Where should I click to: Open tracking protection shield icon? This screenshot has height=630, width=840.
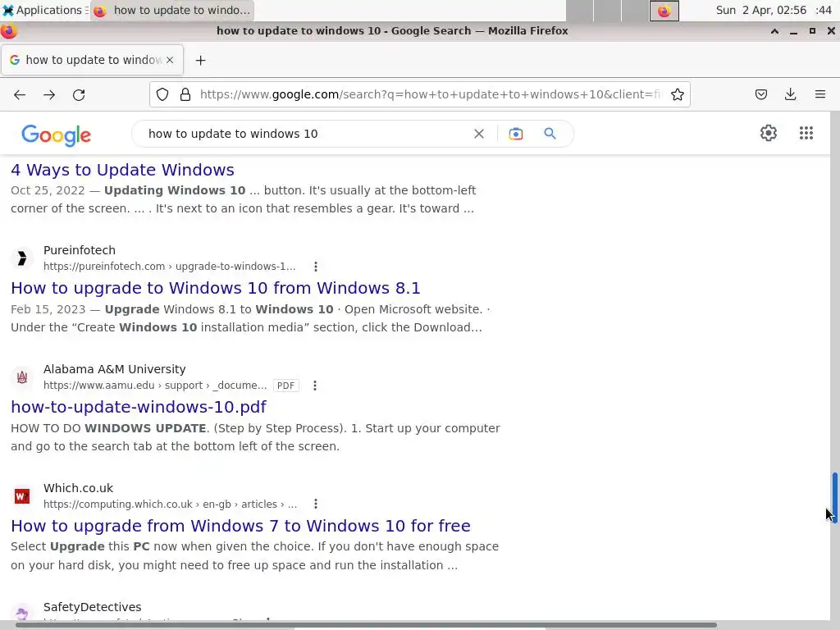(x=162, y=95)
